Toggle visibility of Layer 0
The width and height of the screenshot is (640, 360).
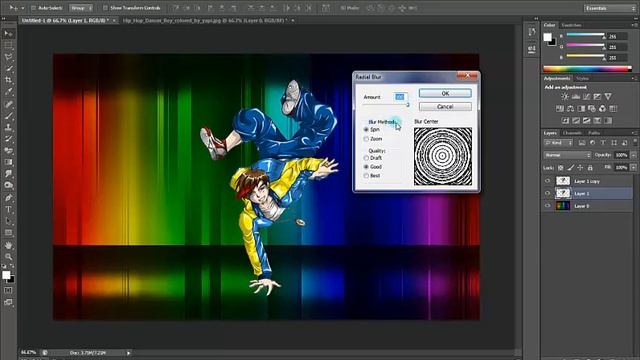point(548,206)
